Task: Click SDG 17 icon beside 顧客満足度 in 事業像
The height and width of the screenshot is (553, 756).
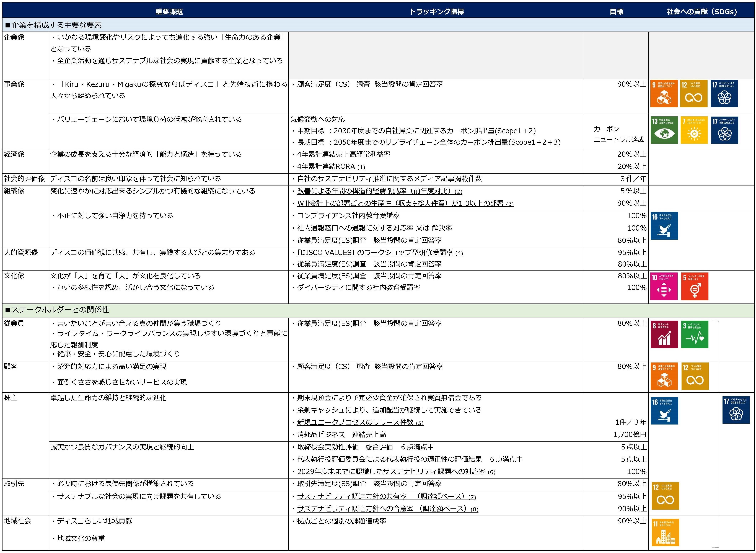Action: [x=724, y=93]
